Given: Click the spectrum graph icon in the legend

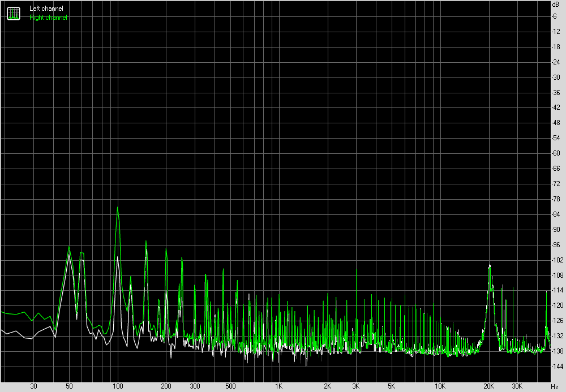Looking at the screenshot, I should tap(13, 13).
